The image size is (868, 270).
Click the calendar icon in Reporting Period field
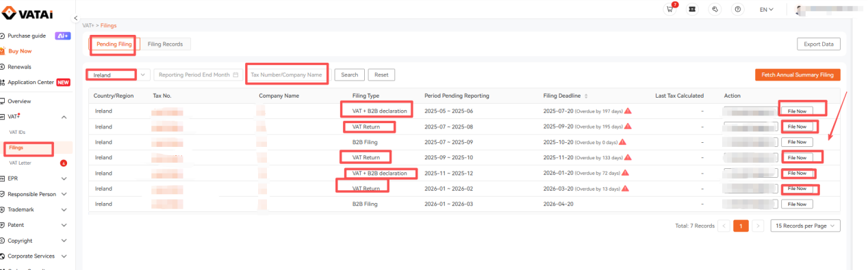point(235,75)
